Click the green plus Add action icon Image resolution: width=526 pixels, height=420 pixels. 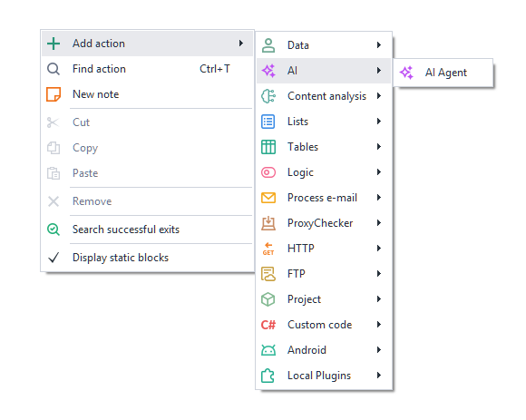54,44
